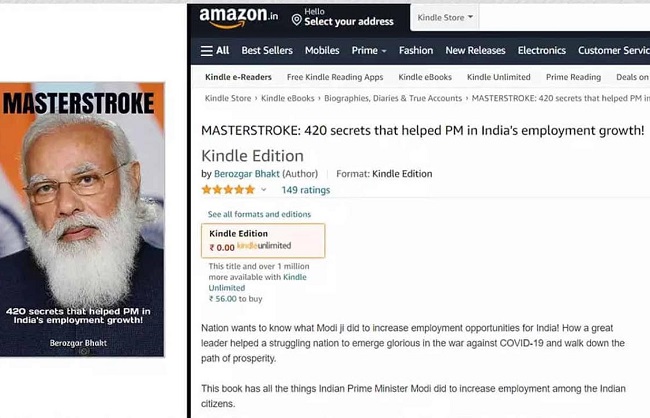The image size is (650, 418).
Task: Open the hamburger All menu icon
Action: pyautogui.click(x=206, y=51)
